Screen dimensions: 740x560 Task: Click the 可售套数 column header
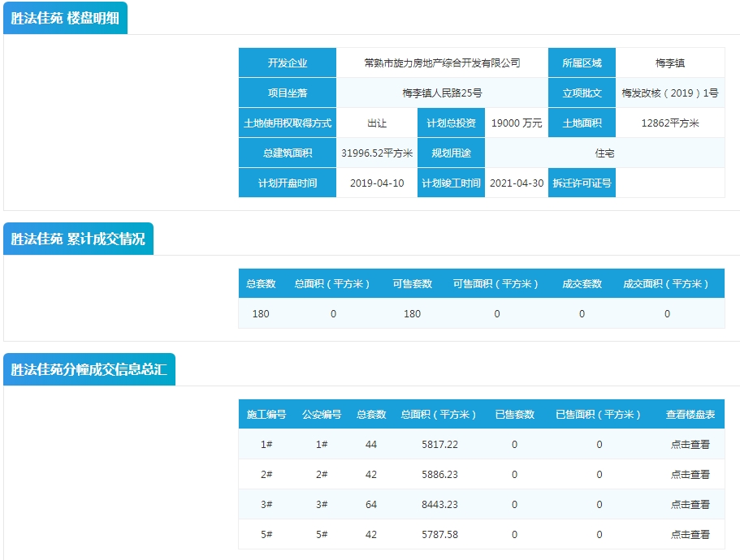pos(412,284)
